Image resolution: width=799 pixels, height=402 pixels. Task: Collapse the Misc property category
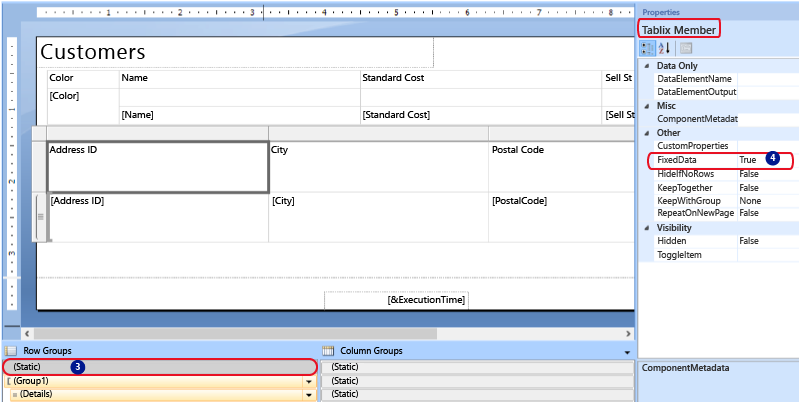click(647, 106)
